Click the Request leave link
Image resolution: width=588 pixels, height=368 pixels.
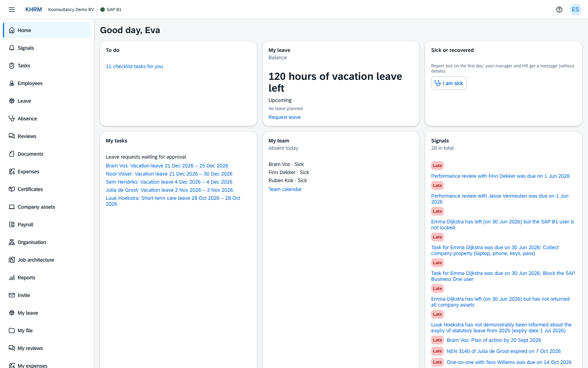[284, 117]
